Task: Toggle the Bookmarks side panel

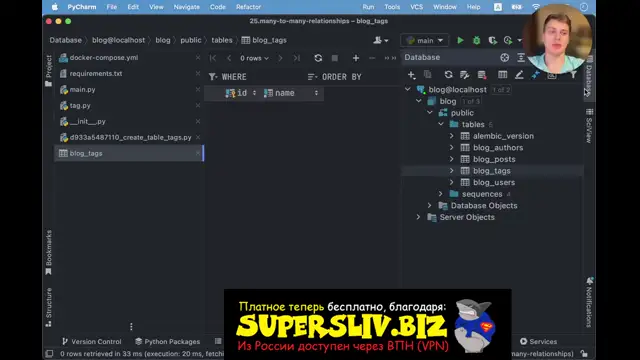Action: click(49, 252)
